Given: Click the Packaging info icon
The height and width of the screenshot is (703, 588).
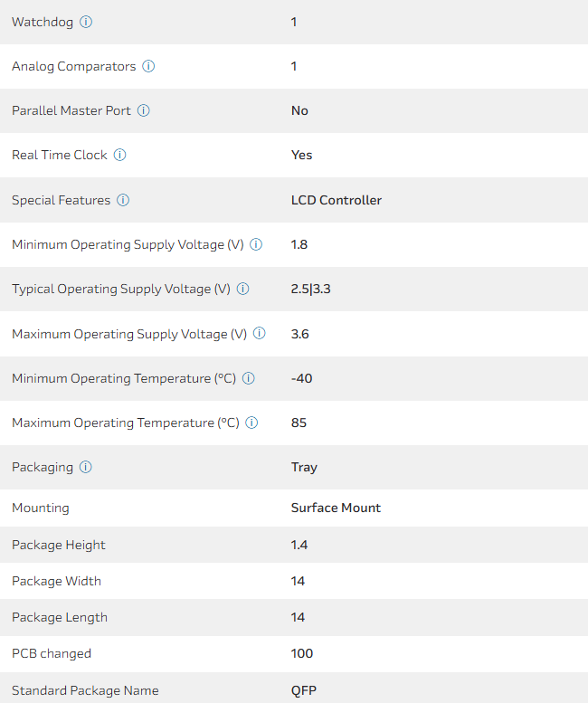Looking at the screenshot, I should pyautogui.click(x=86, y=467).
